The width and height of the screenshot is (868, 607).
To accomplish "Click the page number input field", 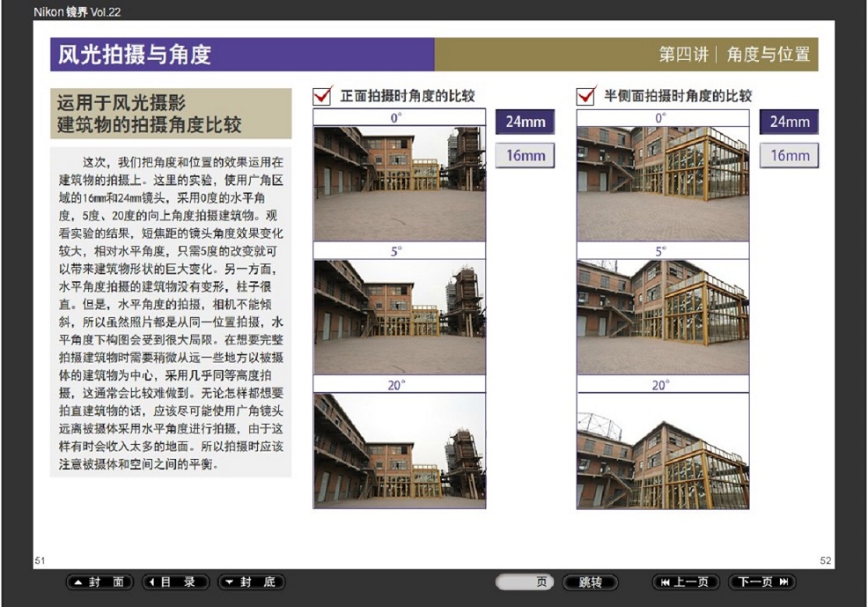I will pos(526,582).
